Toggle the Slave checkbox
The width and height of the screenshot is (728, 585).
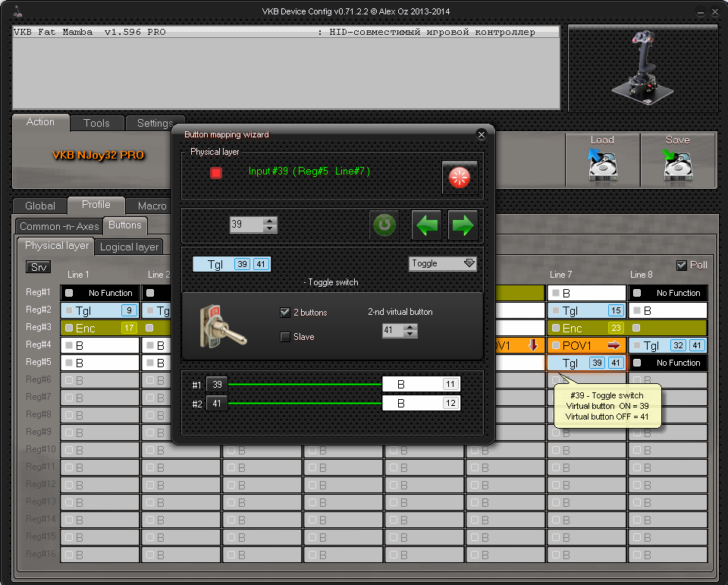pyautogui.click(x=285, y=337)
